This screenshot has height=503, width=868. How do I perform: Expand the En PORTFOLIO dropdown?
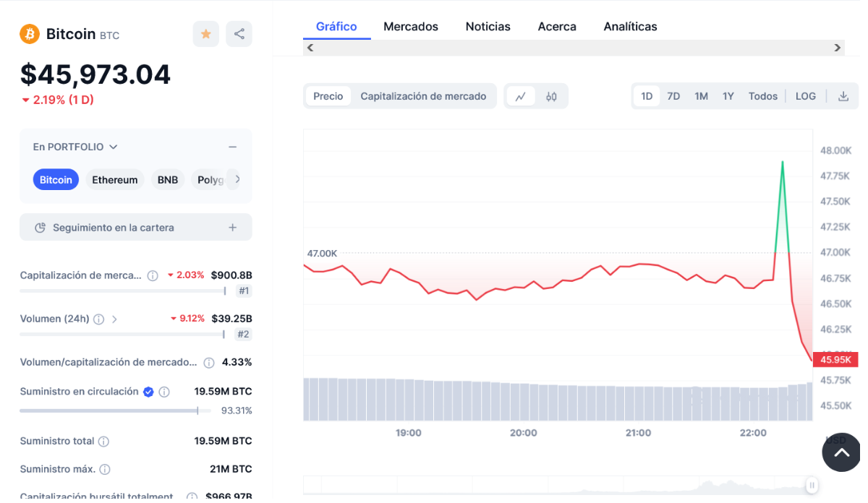[75, 147]
